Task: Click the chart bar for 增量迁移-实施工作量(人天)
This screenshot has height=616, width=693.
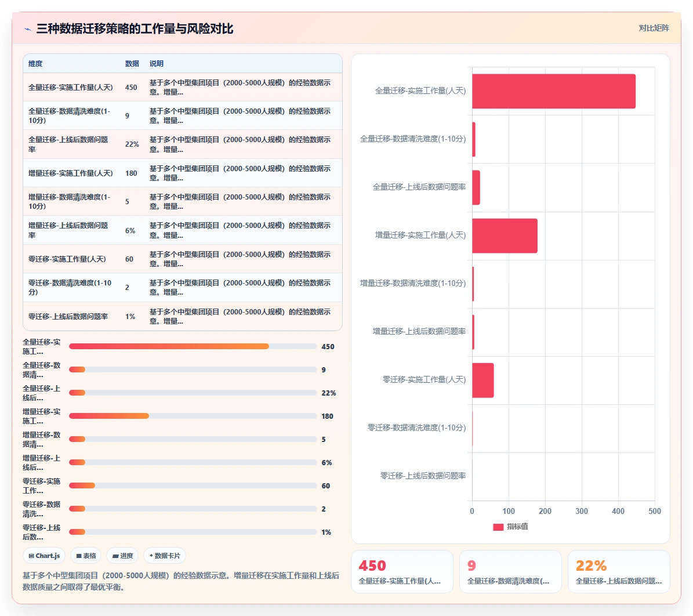Action: coord(505,235)
